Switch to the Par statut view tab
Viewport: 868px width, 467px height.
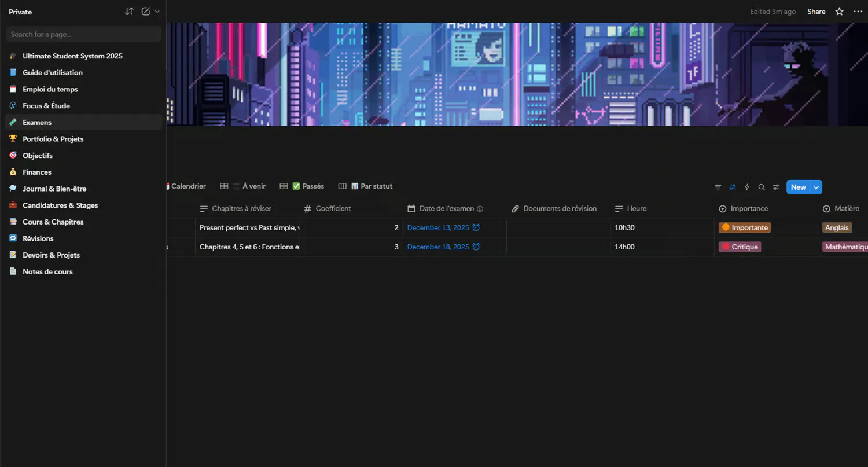(x=366, y=186)
